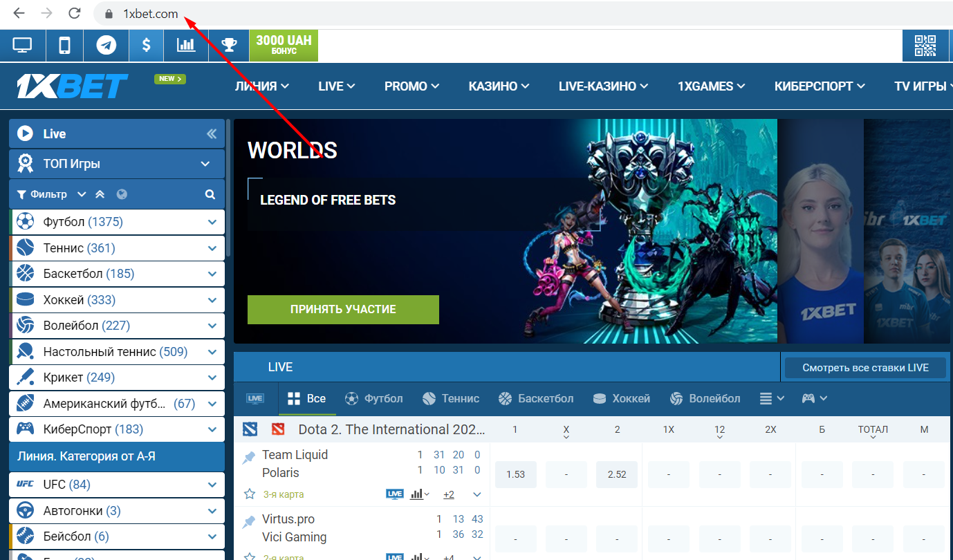The image size is (953, 560).
Task: Select the Баскетбол live tab
Action: (x=536, y=399)
